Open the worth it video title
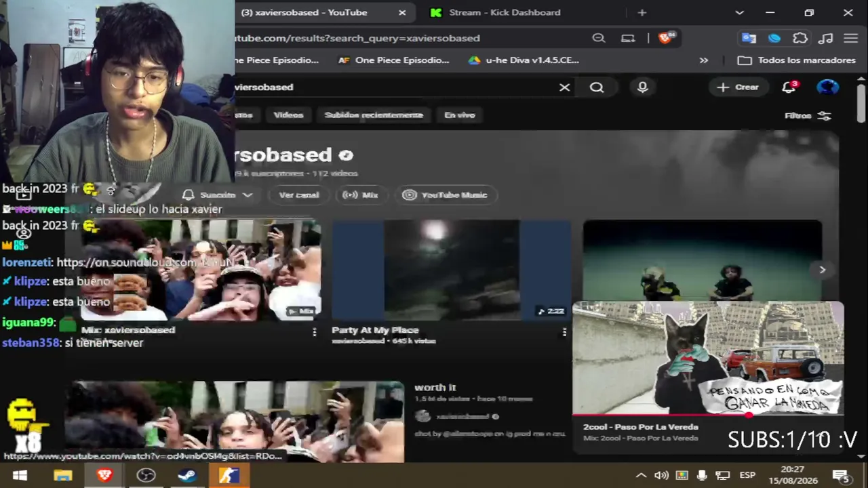The width and height of the screenshot is (868, 488). point(435,388)
